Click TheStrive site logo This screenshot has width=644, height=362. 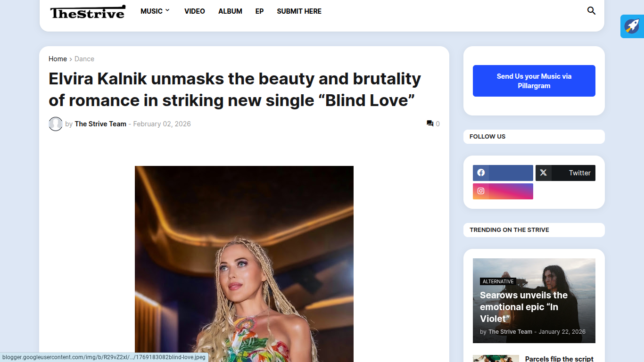click(x=88, y=12)
